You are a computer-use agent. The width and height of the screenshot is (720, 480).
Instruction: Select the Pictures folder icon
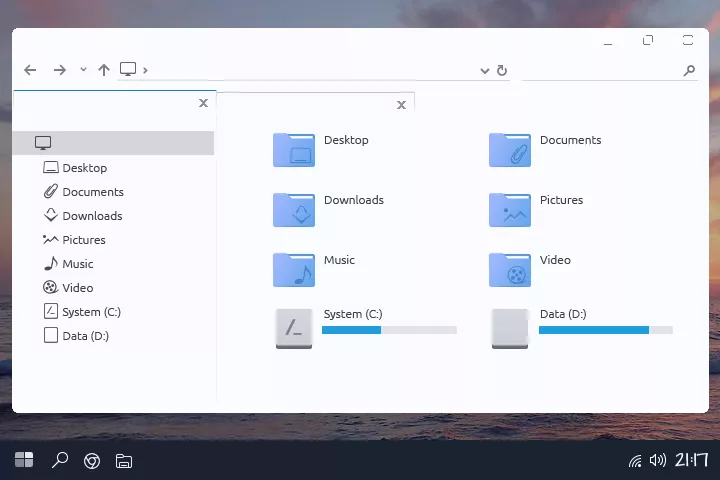tap(510, 210)
